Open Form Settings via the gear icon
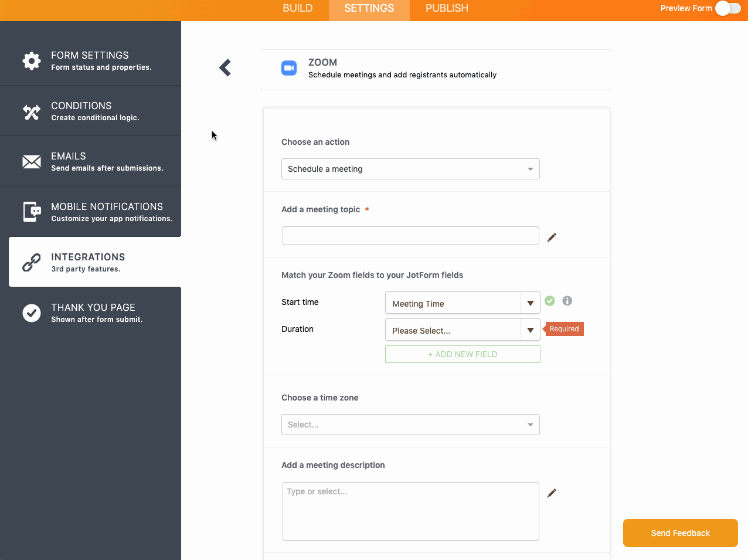Screen dimensions: 748x560 32,60
